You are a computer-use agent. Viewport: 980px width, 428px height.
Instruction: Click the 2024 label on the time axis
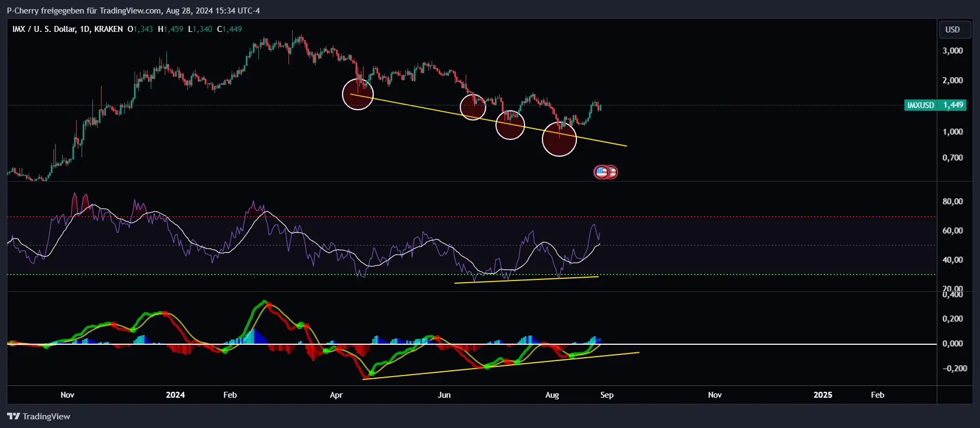175,395
